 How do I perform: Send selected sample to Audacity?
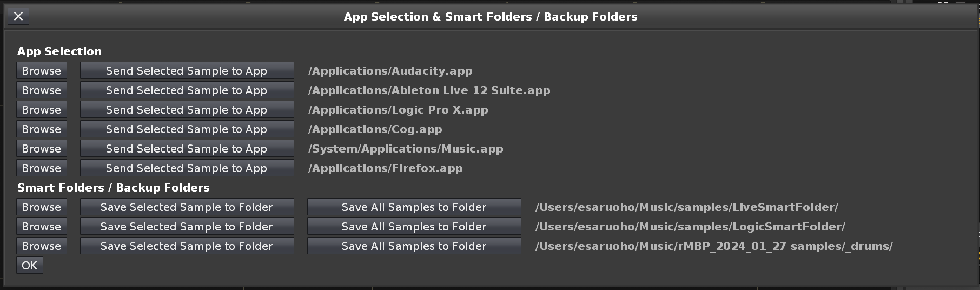tap(187, 71)
